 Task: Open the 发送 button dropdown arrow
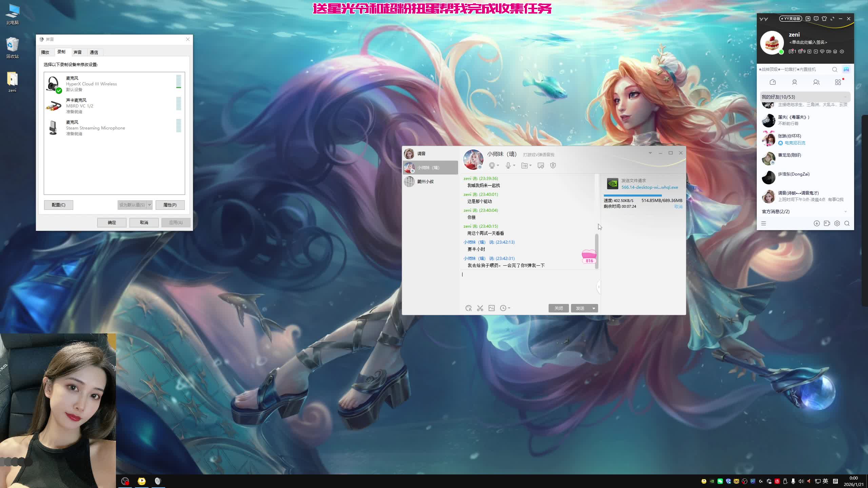tap(594, 308)
